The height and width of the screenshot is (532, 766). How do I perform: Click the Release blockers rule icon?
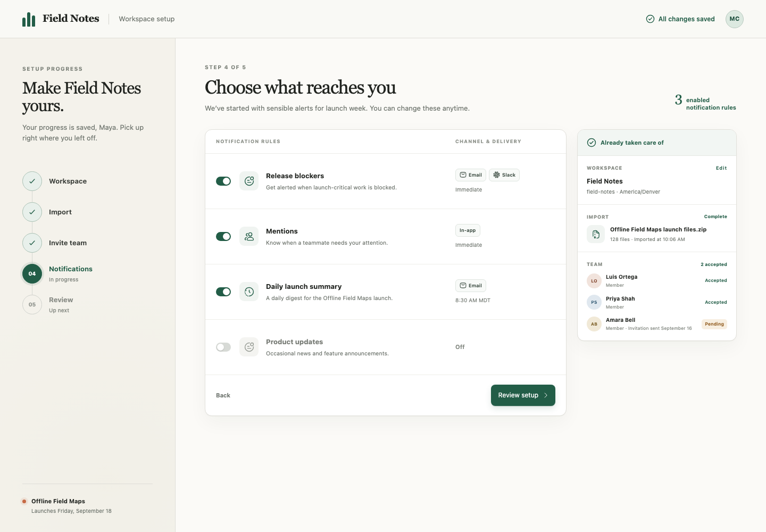pyautogui.click(x=249, y=181)
